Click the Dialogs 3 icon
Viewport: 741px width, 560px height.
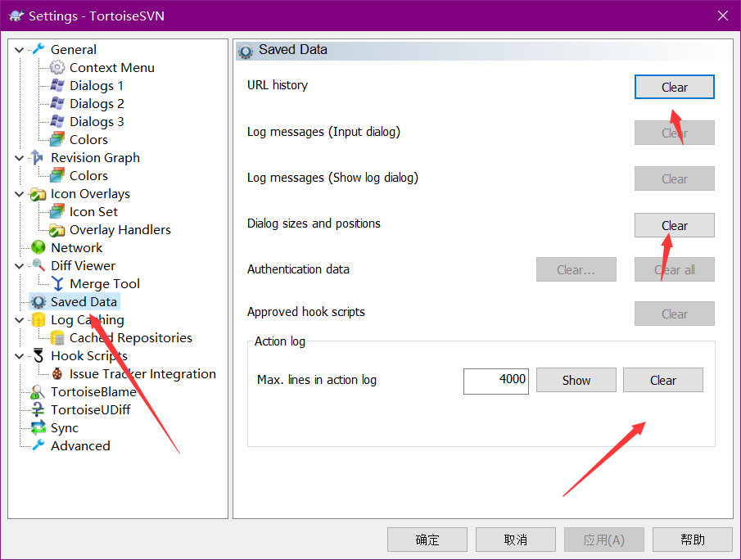(x=57, y=121)
